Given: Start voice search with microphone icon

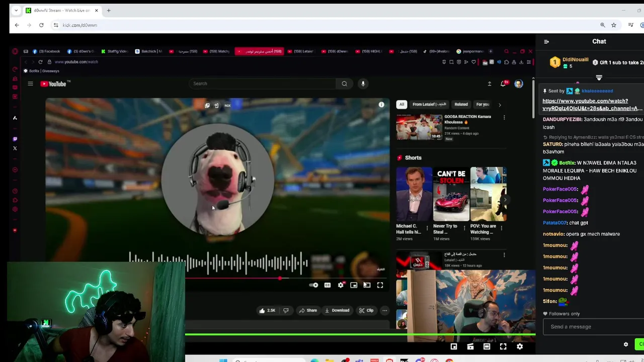Looking at the screenshot, I should (363, 83).
